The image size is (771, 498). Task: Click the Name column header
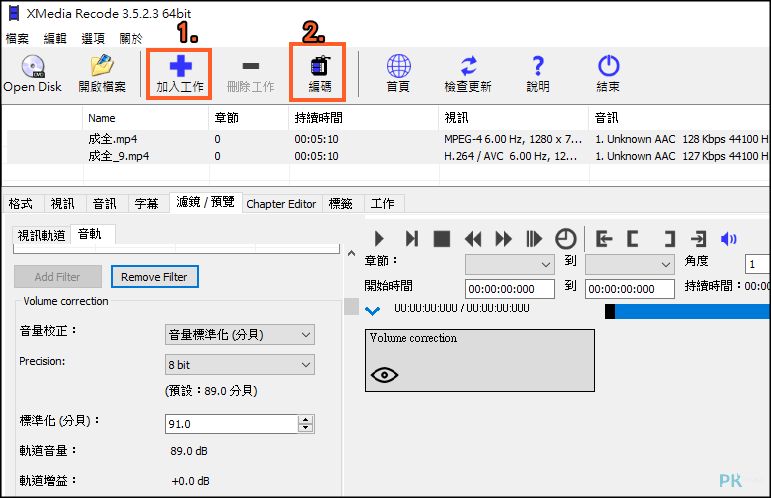(146, 118)
